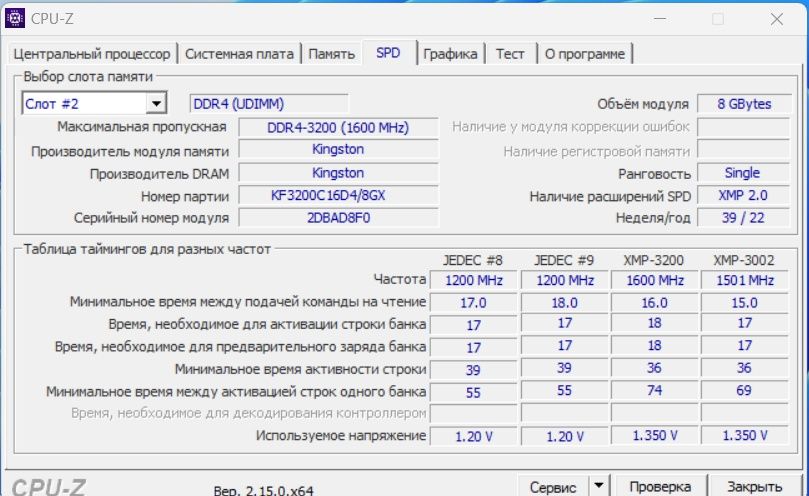809x496 pixels.
Task: Show the О программе tab
Action: (x=585, y=54)
